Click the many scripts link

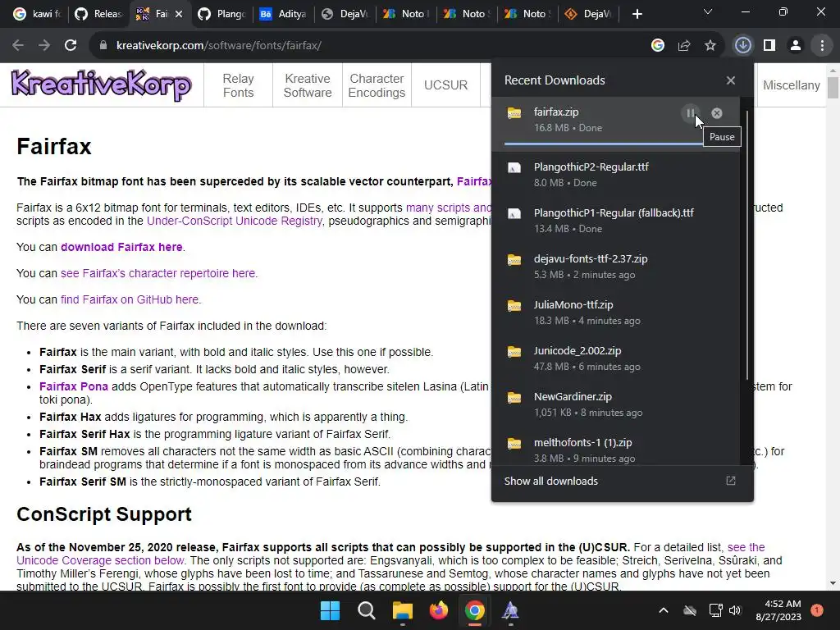(448, 208)
